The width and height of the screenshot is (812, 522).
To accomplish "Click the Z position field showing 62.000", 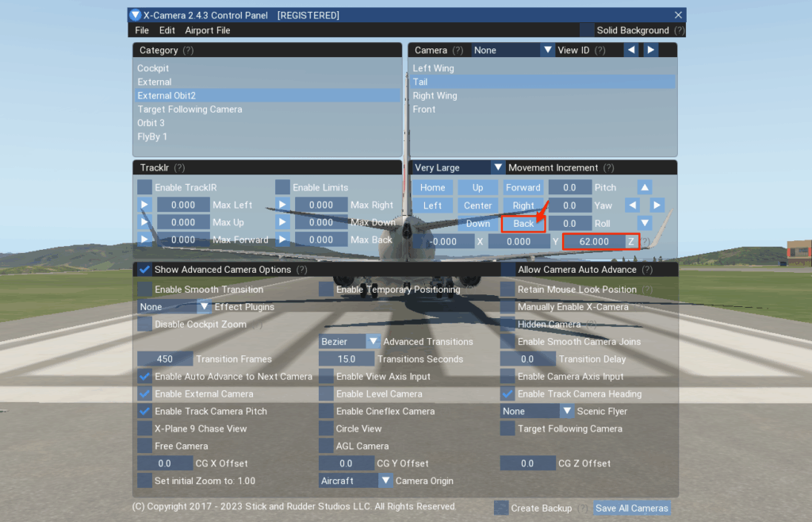I will (594, 241).
